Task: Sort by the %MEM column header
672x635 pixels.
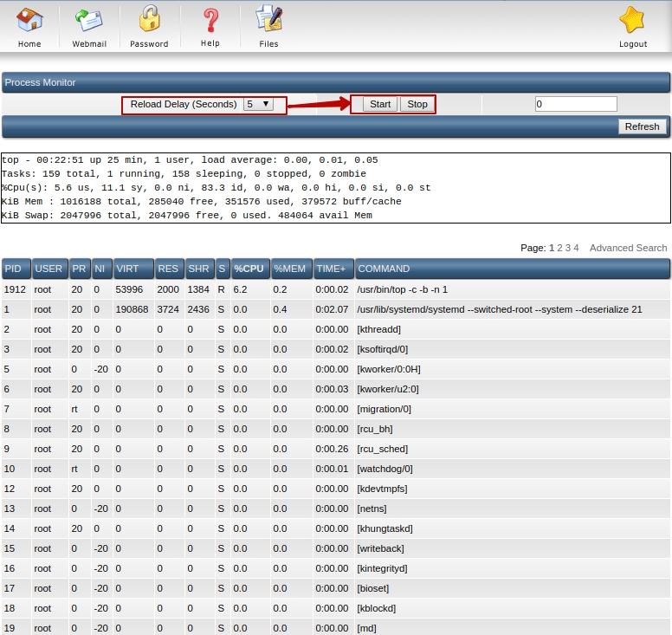Action: click(290, 269)
